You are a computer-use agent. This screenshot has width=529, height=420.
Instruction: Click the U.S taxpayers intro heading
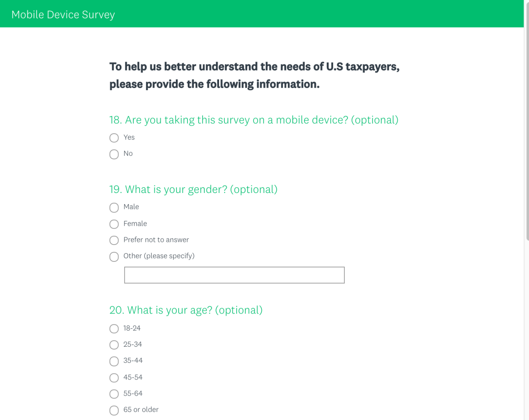click(254, 75)
